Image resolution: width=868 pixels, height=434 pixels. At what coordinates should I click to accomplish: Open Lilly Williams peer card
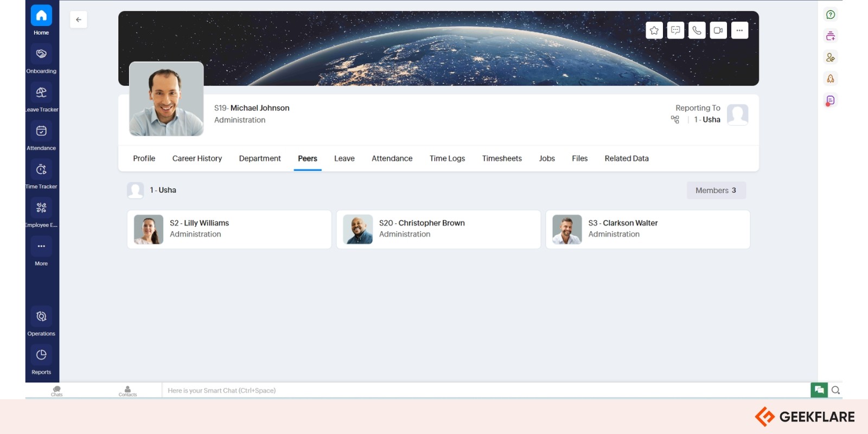tap(229, 229)
